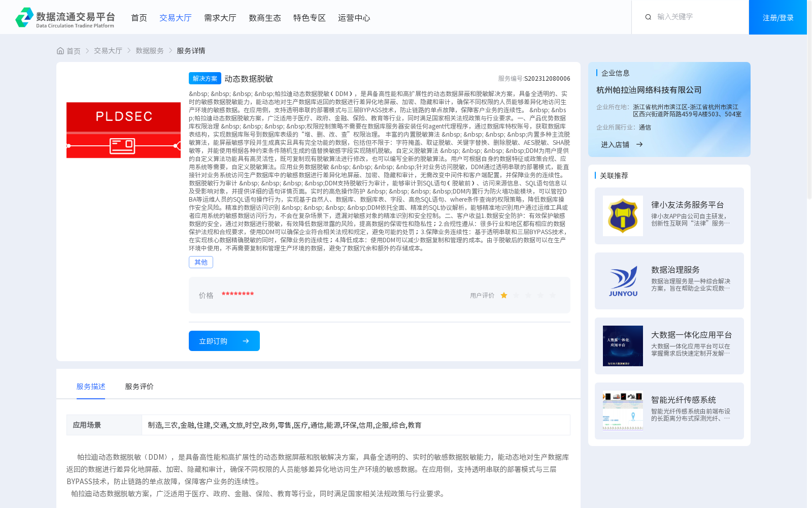Click the 服务详情 breadcrumb text
This screenshot has height=508, width=812.
click(x=191, y=51)
